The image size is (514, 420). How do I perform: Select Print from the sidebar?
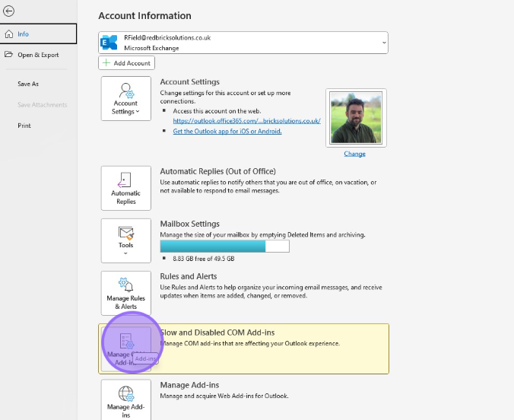point(24,126)
